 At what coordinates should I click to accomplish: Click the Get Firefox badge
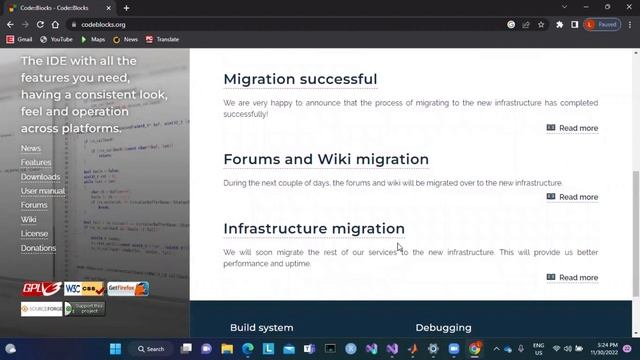[128, 289]
